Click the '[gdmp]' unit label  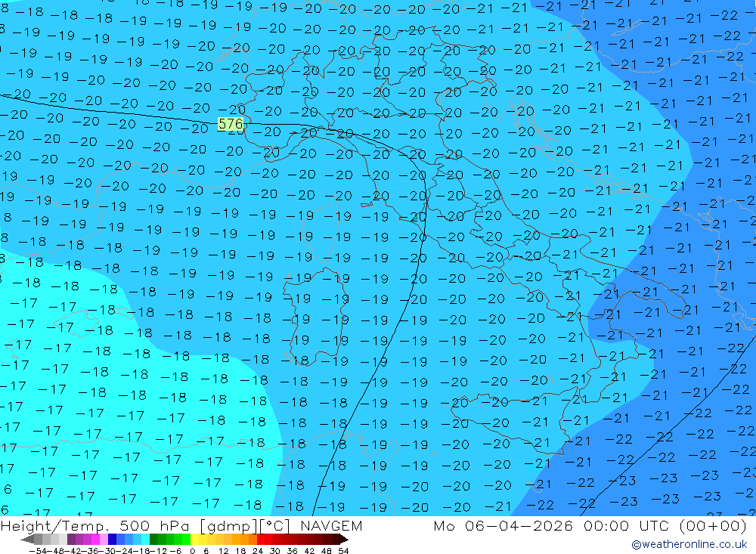(229, 525)
